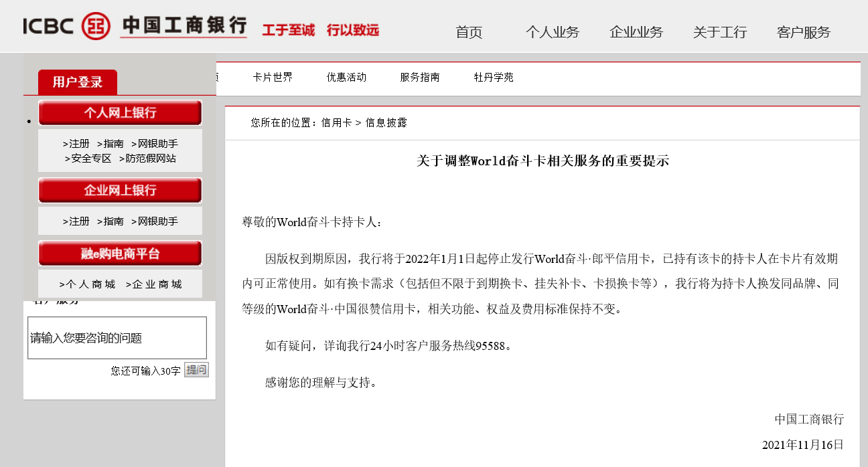This screenshot has height=467, width=868.
Task: Open the 企业商城 link
Action: tap(154, 284)
